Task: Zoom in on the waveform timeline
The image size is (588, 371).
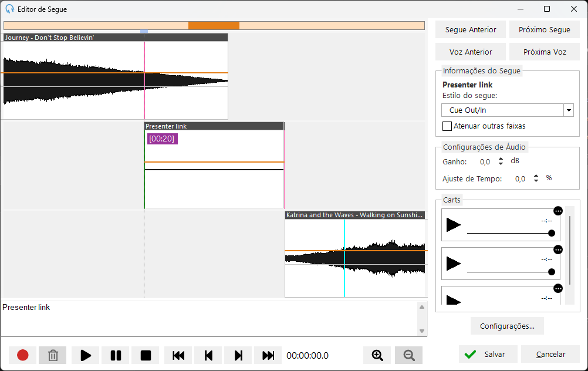Action: tap(377, 355)
